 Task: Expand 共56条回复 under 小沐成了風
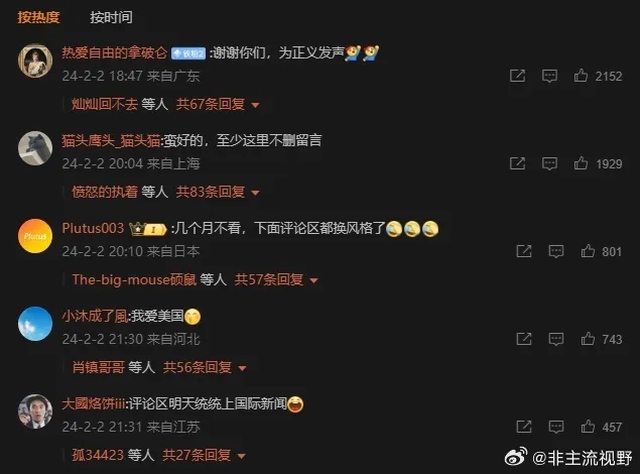(x=204, y=367)
